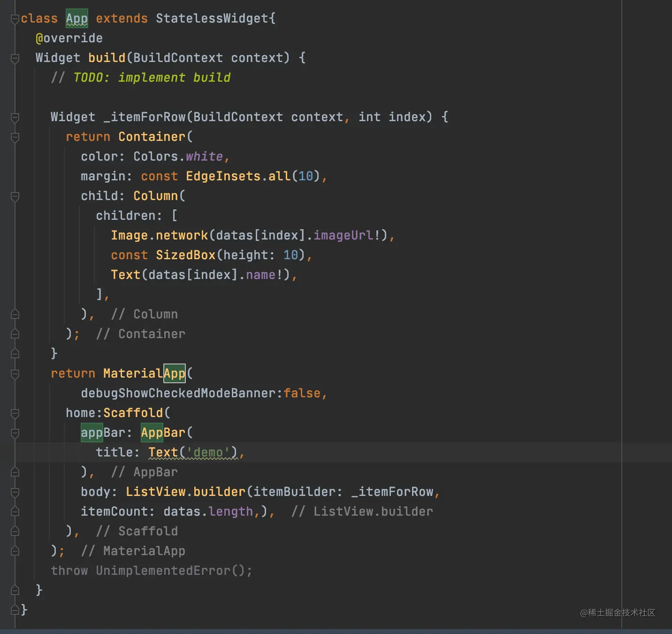Click 'ListView' on the body line
Screen dimensions: 672x634
[x=156, y=492]
